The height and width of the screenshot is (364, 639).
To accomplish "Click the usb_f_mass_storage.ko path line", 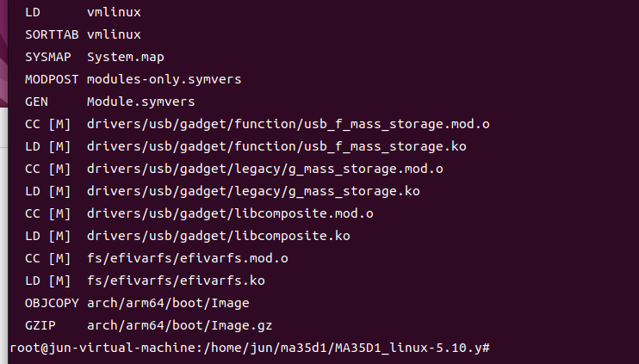I will [x=276, y=146].
